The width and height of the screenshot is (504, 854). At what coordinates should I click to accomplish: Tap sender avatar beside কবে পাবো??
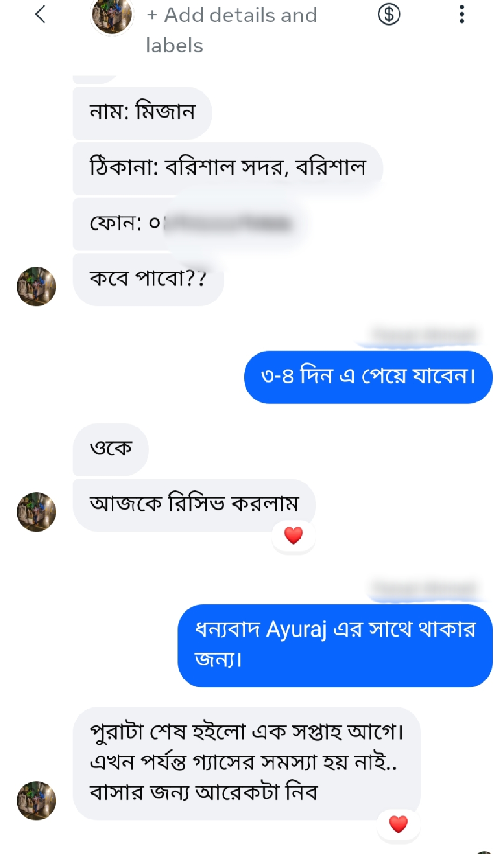(x=36, y=286)
